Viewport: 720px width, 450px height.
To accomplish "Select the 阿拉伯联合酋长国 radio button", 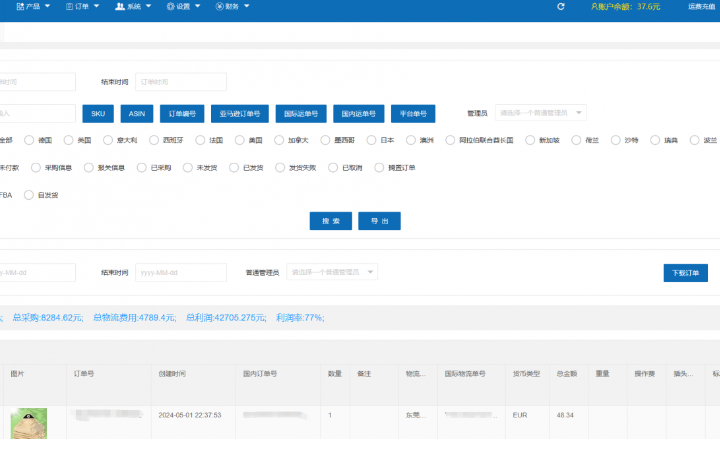I will coord(450,140).
